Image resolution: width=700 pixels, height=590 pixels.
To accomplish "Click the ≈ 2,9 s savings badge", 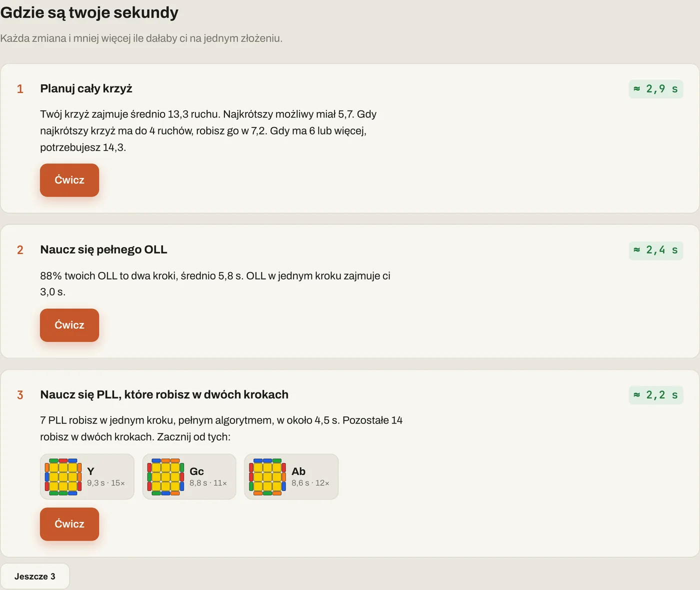I will 656,89.
